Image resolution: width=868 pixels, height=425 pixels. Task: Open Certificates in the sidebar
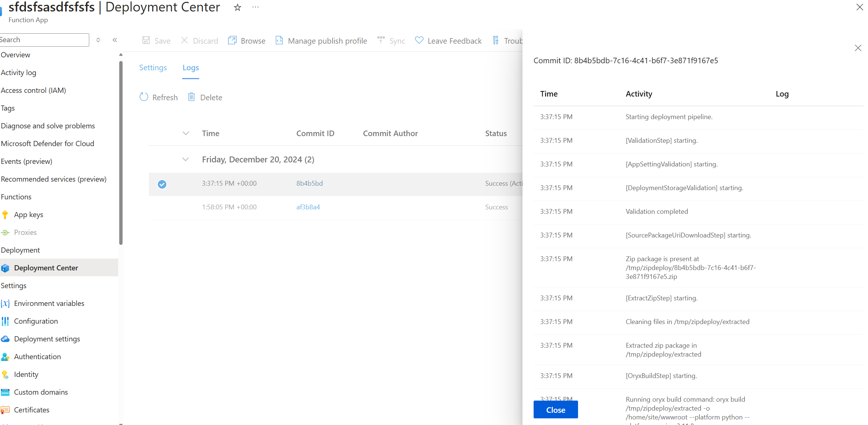click(x=32, y=410)
